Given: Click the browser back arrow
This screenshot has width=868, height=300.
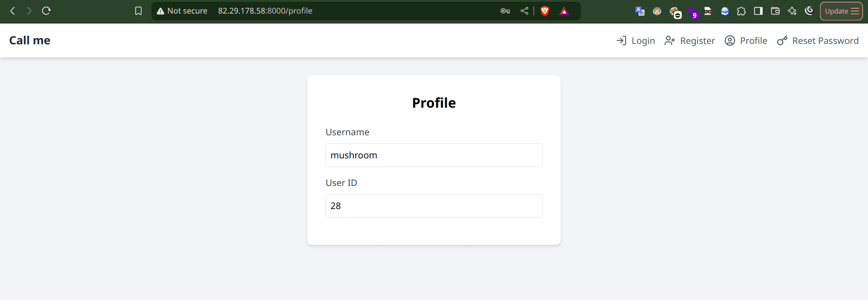Looking at the screenshot, I should 13,11.
